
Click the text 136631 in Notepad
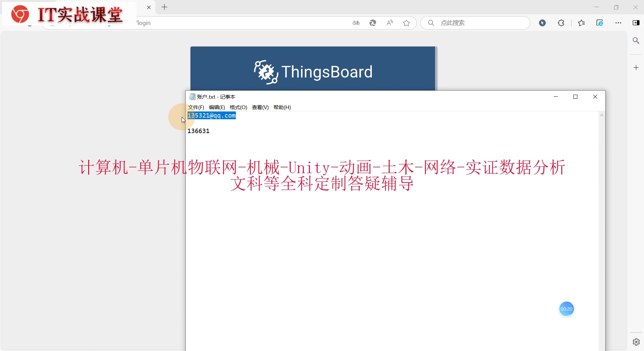[199, 131]
